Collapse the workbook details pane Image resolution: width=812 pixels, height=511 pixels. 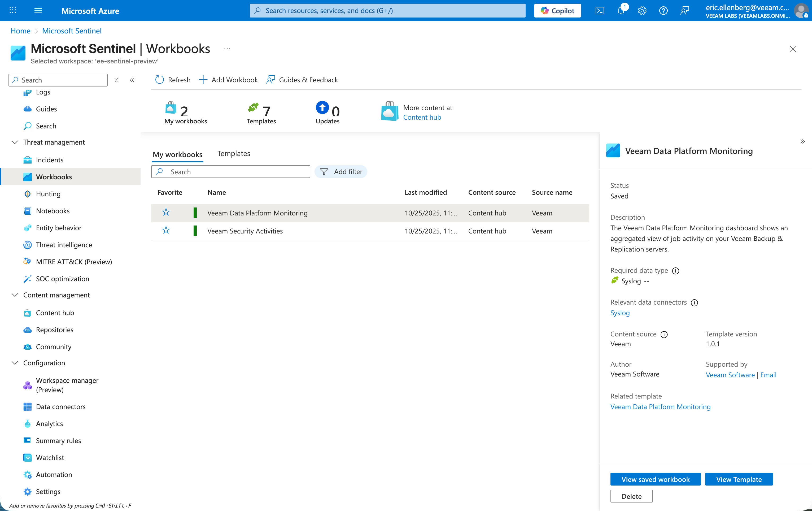click(x=802, y=141)
